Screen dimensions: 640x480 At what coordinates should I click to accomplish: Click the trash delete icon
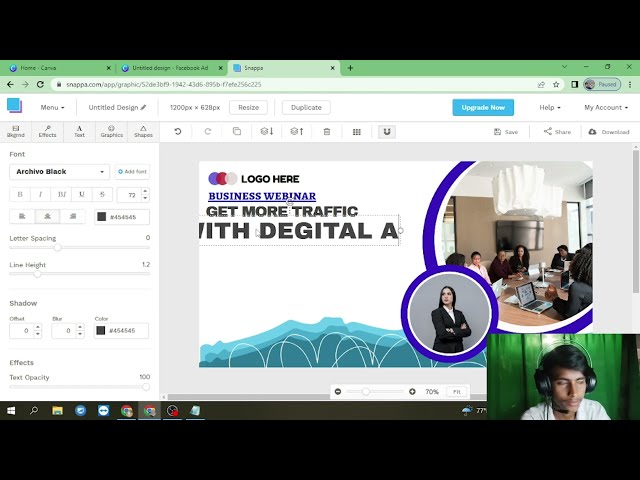tap(327, 131)
